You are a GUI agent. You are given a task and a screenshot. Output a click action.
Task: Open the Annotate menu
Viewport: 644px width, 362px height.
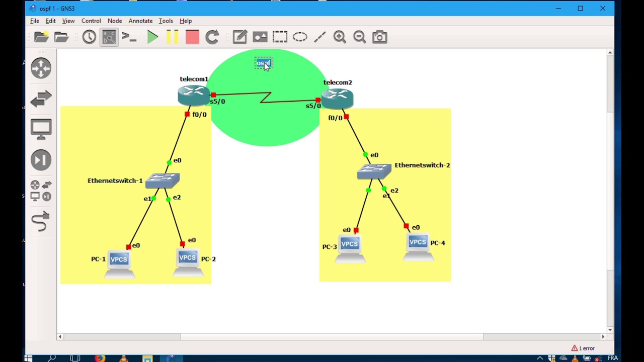pyautogui.click(x=140, y=21)
